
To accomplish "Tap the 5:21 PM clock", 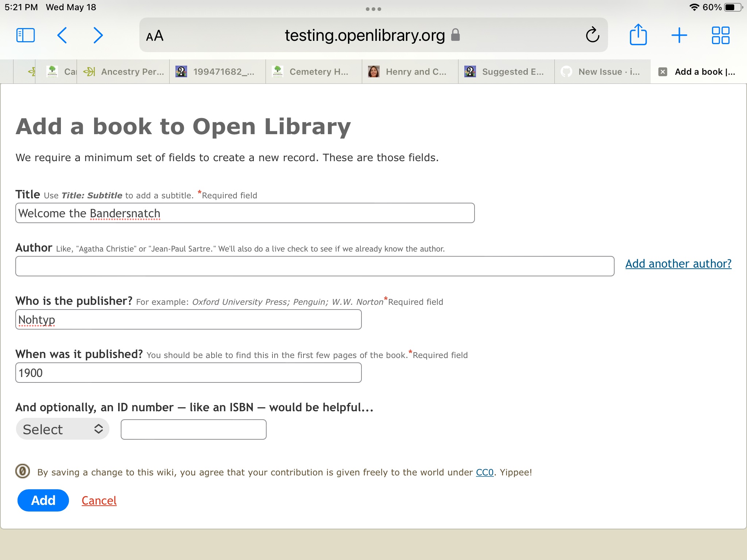I will (21, 7).
